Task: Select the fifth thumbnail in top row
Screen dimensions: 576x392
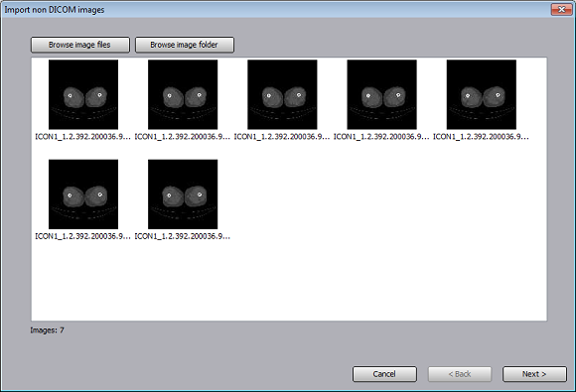Action: coord(482,94)
